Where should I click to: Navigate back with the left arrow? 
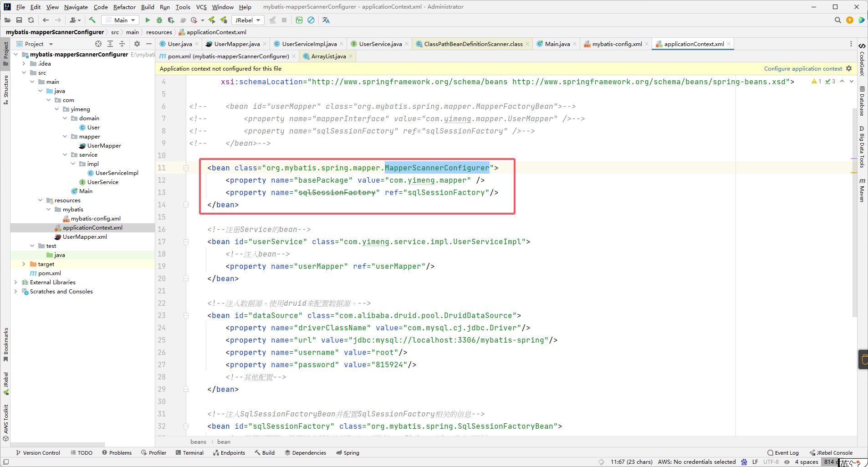pos(46,20)
